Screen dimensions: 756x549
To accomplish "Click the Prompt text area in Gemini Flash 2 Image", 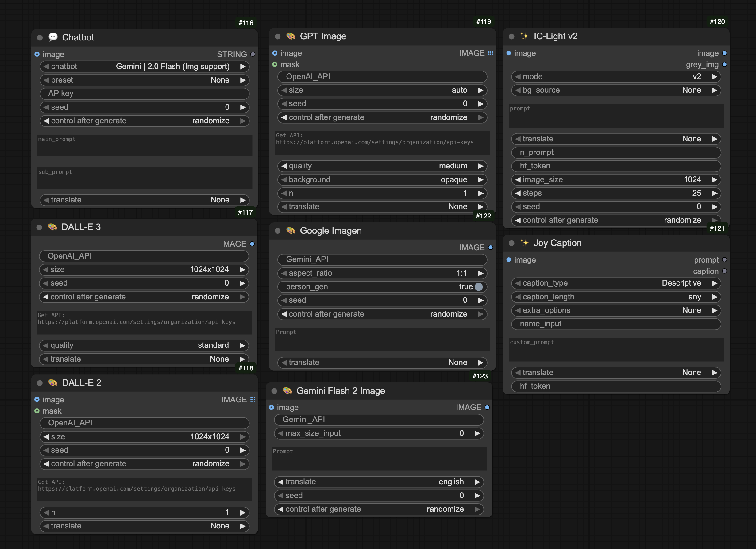I will click(379, 459).
